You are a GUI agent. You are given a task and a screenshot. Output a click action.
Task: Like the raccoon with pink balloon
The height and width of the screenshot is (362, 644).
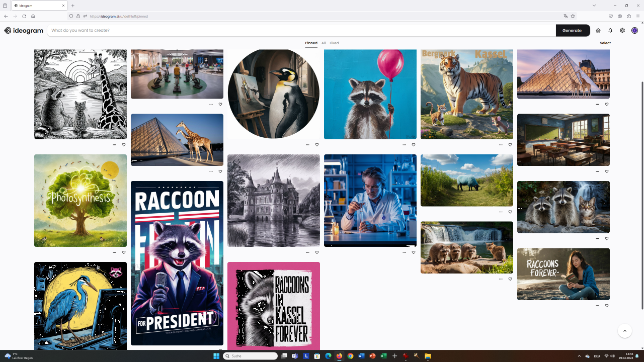tap(414, 145)
